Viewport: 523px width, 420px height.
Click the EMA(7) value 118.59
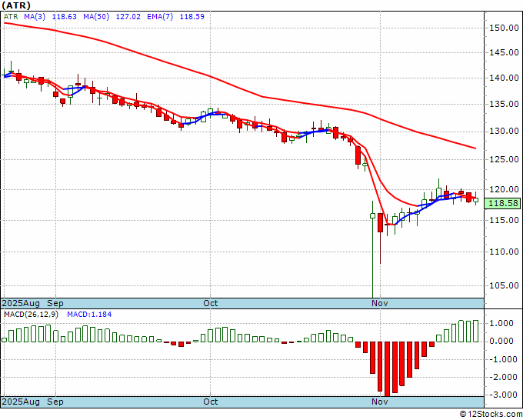(192, 17)
